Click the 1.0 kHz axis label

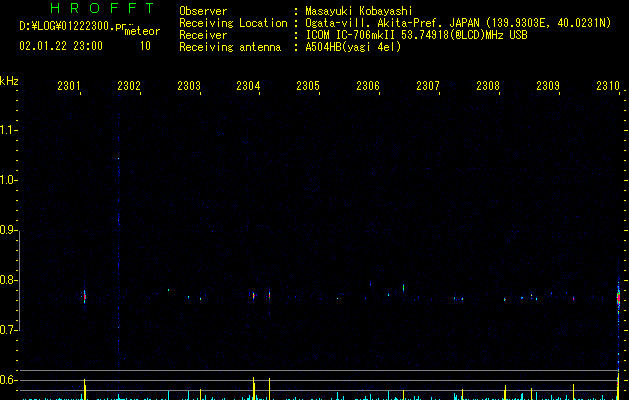click(8, 180)
